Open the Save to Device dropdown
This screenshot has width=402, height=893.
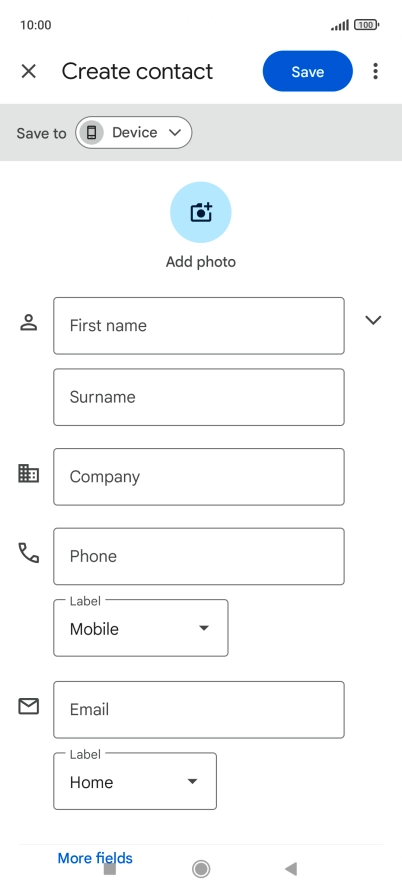pos(134,133)
